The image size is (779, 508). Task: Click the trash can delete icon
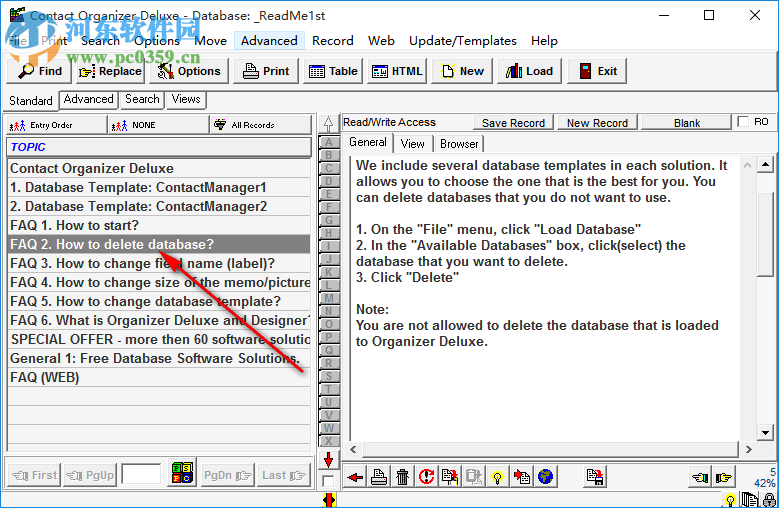coord(402,477)
